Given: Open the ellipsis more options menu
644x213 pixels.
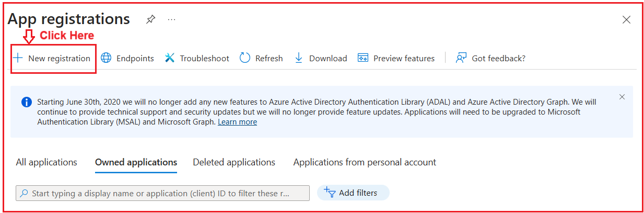Looking at the screenshot, I should [171, 20].
